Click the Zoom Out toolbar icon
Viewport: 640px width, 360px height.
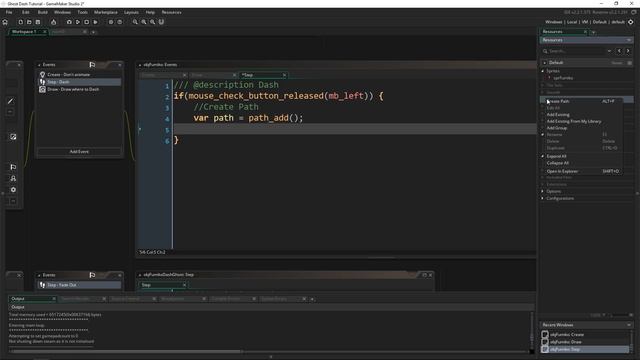[x=135, y=22]
